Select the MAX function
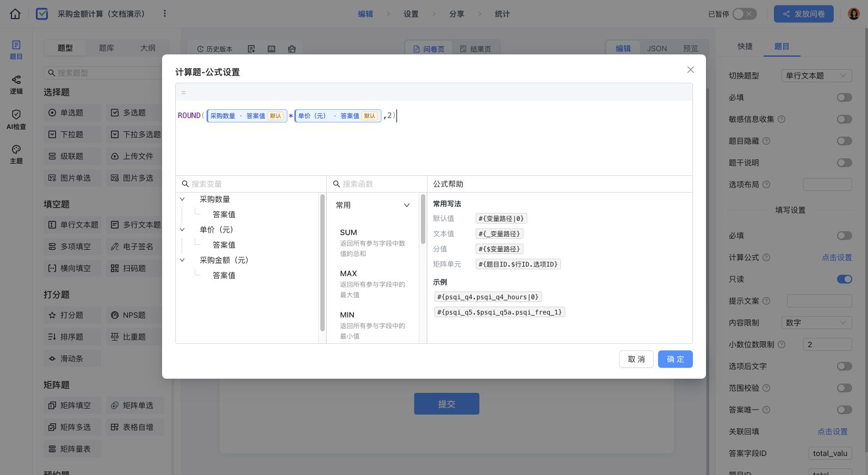This screenshot has height=475, width=868. pyautogui.click(x=373, y=283)
